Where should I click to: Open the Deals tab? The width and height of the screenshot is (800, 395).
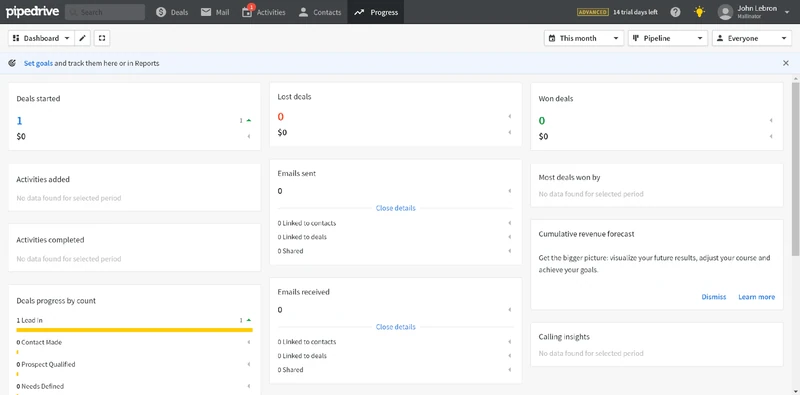tap(172, 12)
